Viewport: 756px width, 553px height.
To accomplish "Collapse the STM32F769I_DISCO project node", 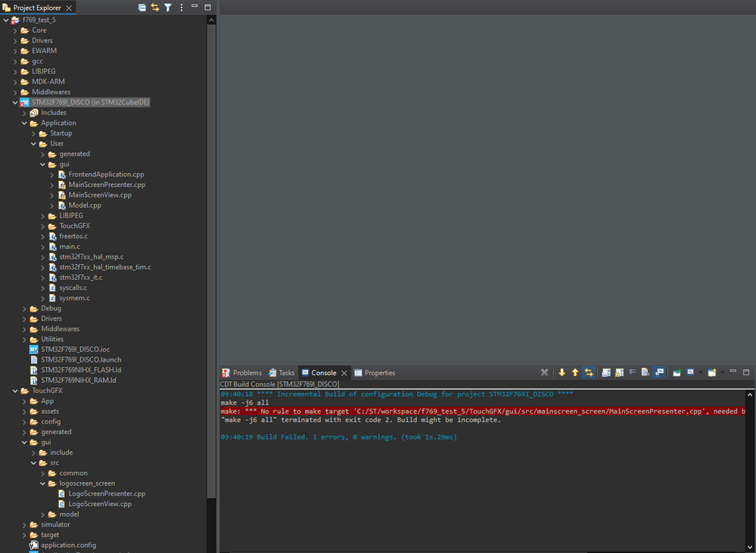I will (15, 102).
